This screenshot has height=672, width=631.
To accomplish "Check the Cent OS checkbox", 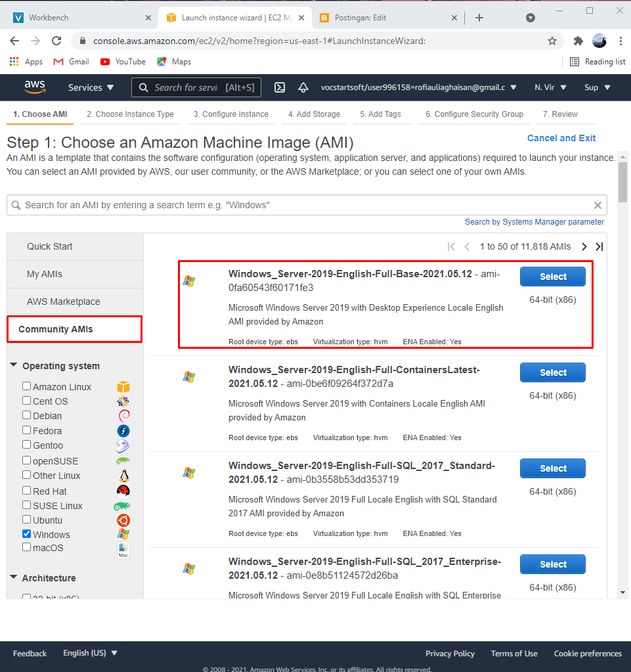I will tap(26, 401).
